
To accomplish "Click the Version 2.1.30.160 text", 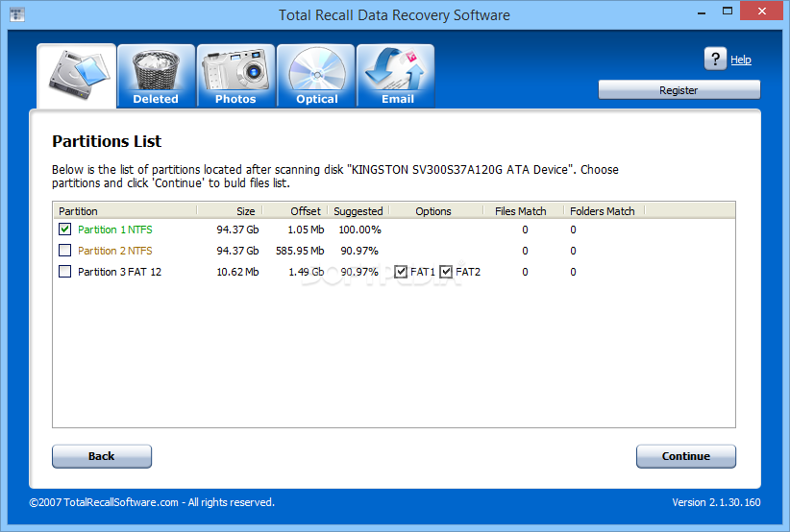I will pos(716,502).
